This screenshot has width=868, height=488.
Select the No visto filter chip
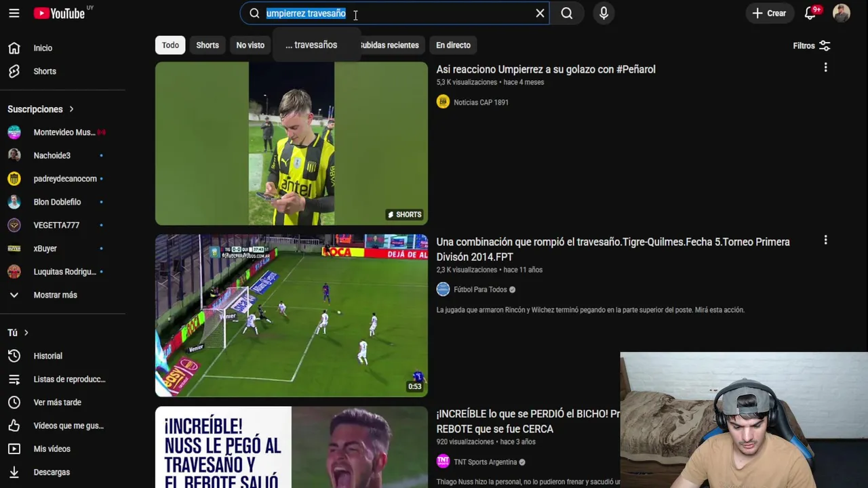coord(250,45)
